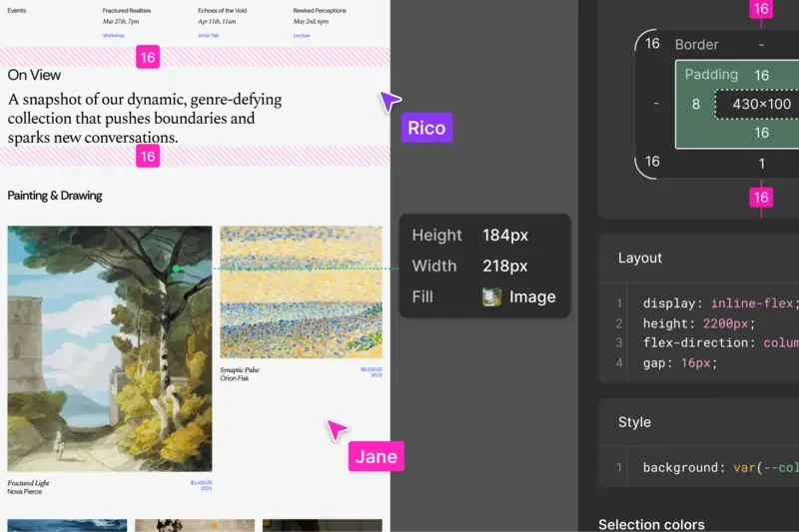Click the pink 16 badge under the box model
This screenshot has height=532, width=799.
pos(761,198)
